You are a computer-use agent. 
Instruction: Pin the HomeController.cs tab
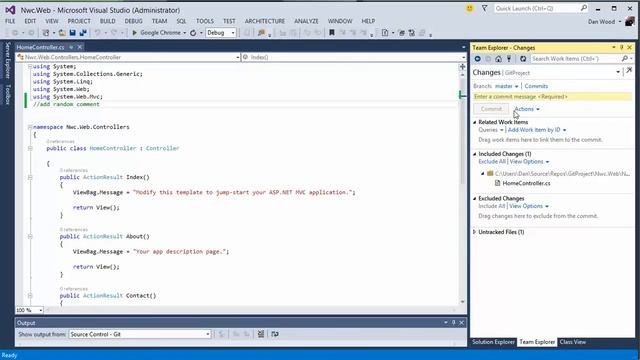tap(71, 47)
